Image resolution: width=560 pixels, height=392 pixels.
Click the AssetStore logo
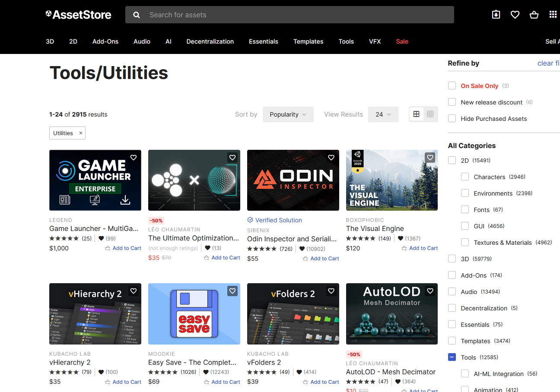[x=78, y=15]
